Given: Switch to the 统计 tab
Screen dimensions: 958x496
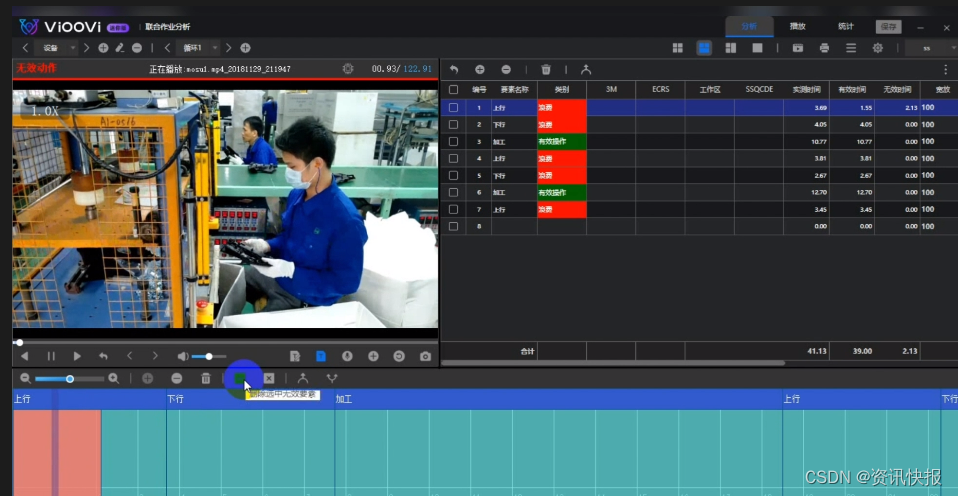Looking at the screenshot, I should point(846,27).
